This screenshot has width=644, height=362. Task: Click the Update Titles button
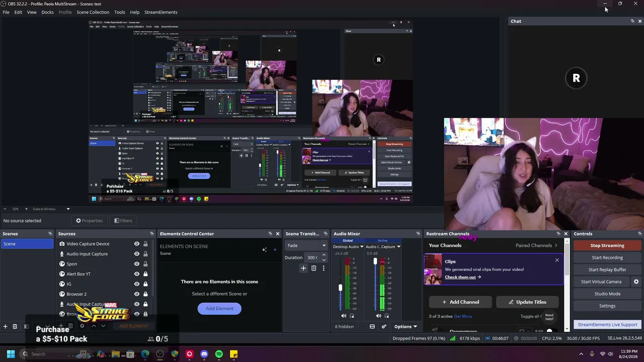coord(527,302)
